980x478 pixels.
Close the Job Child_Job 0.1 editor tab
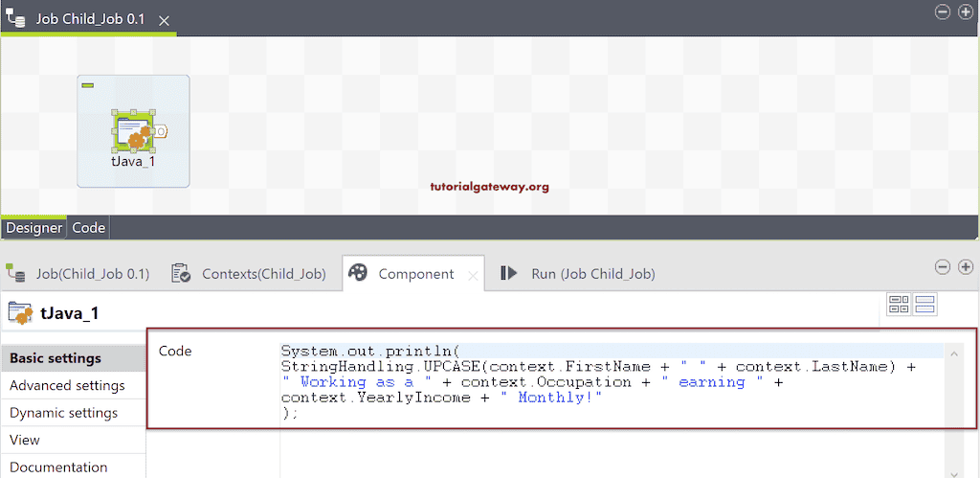[165, 20]
